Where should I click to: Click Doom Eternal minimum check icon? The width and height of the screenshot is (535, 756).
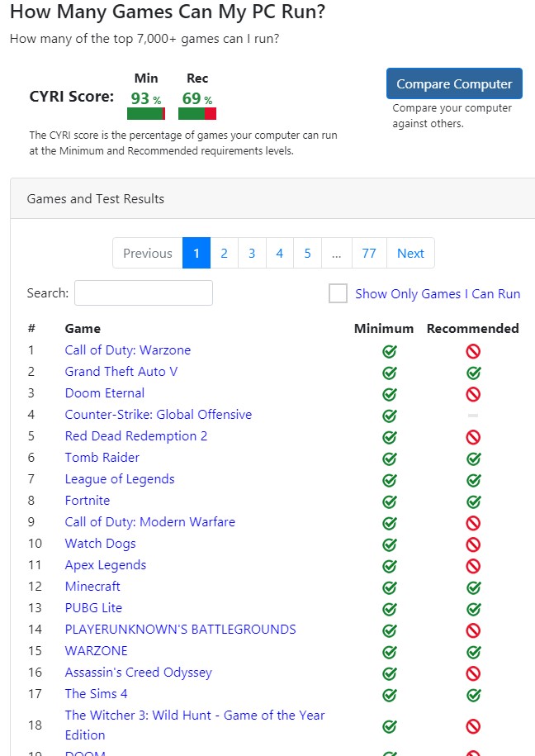[390, 394]
